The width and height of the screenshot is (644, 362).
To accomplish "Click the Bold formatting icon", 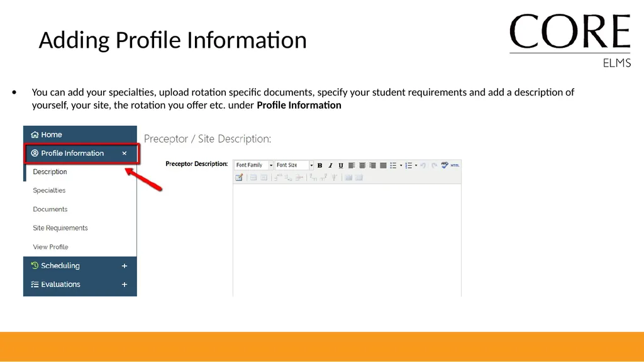I will click(320, 165).
